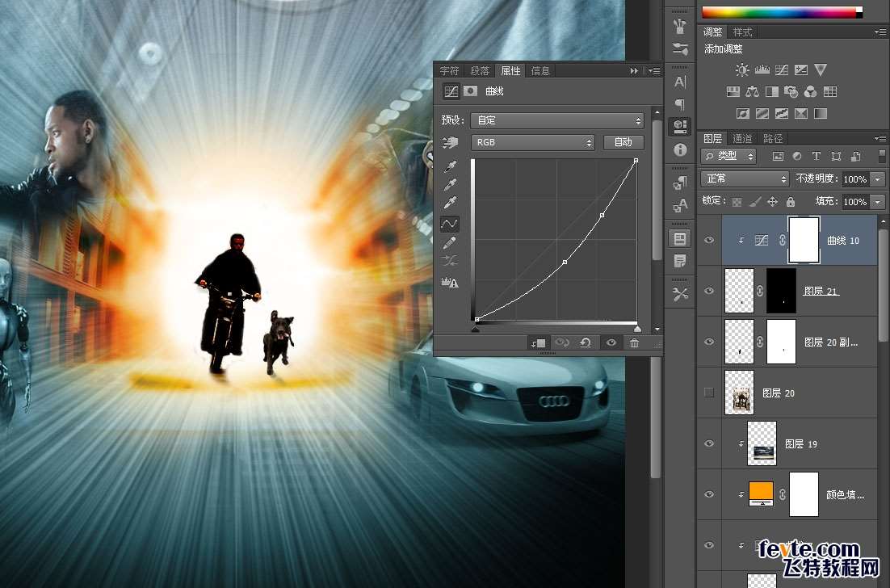This screenshot has width=890, height=588.
Task: Toggle layer filtering switch on or off
Action: (x=881, y=156)
